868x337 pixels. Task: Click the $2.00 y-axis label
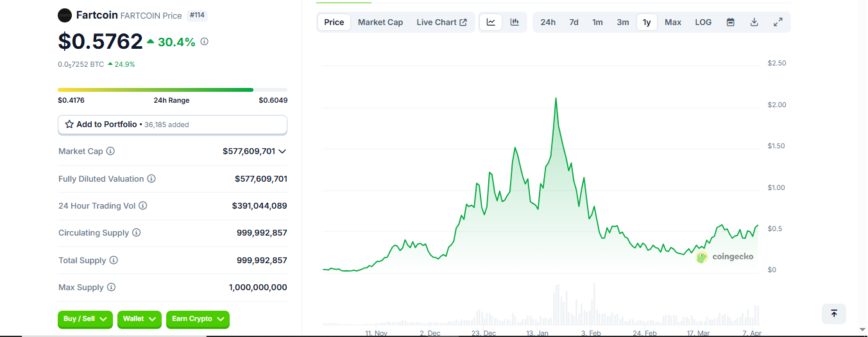tap(777, 105)
